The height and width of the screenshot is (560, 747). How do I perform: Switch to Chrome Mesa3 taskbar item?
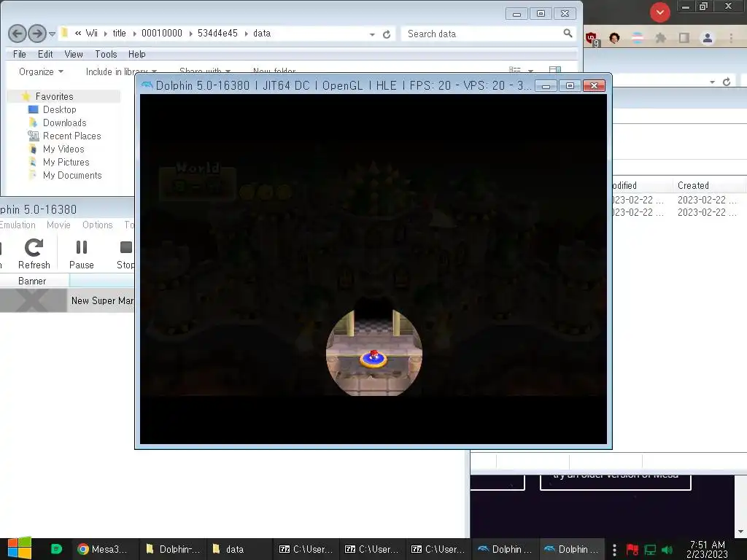104,549
